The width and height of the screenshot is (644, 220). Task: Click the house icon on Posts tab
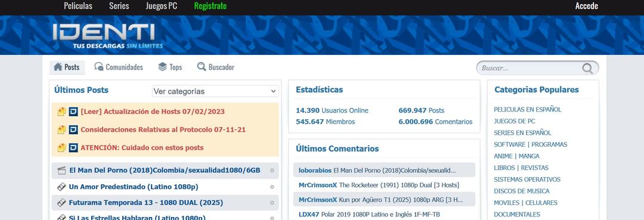pos(58,67)
